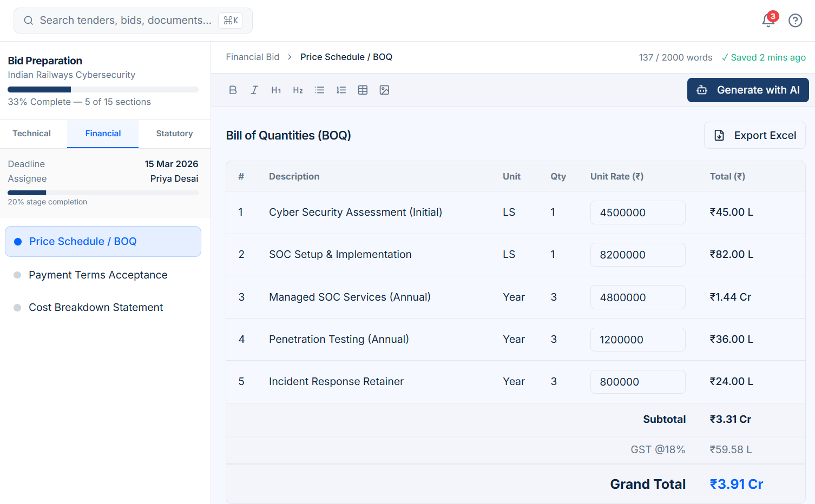Focus the search tenders input field

click(133, 21)
